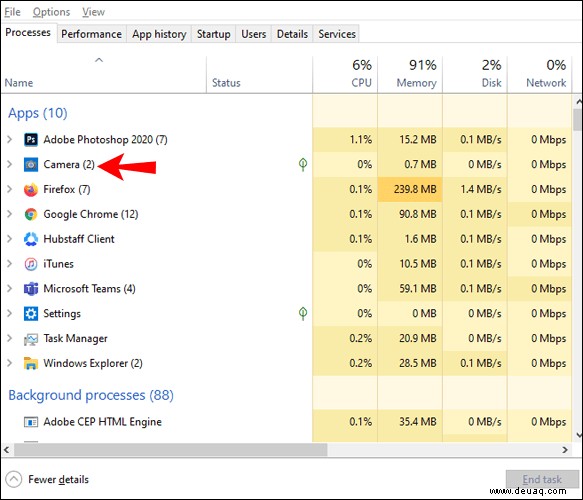This screenshot has height=500, width=583.
Task: Select the Windows Explorer (2) row name
Action: pos(93,363)
